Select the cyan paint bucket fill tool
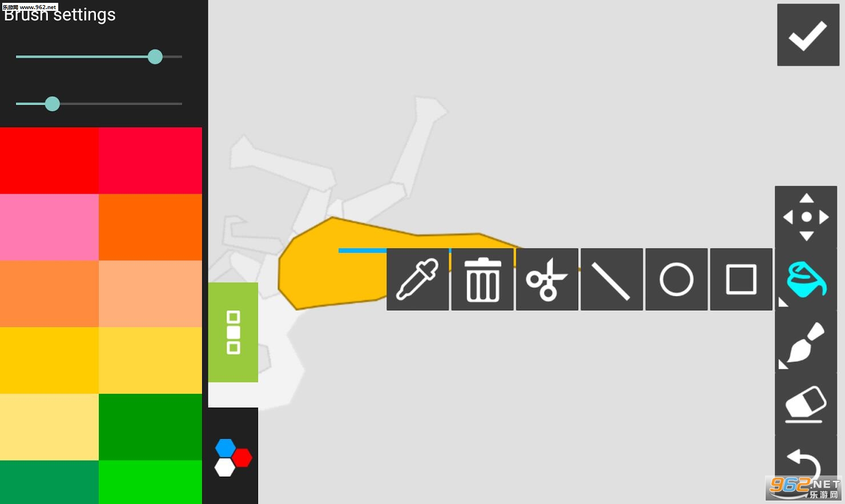Viewport: 845px width, 504px height. pos(806,279)
